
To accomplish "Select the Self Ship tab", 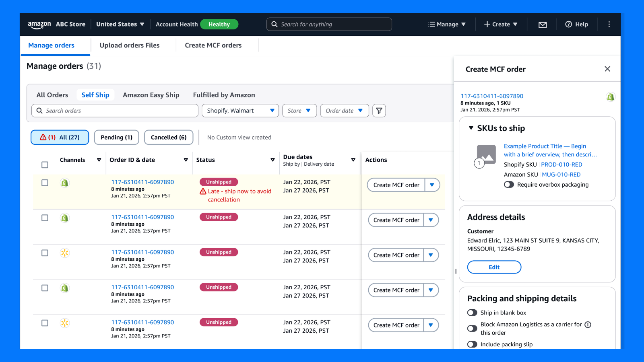I will point(95,95).
